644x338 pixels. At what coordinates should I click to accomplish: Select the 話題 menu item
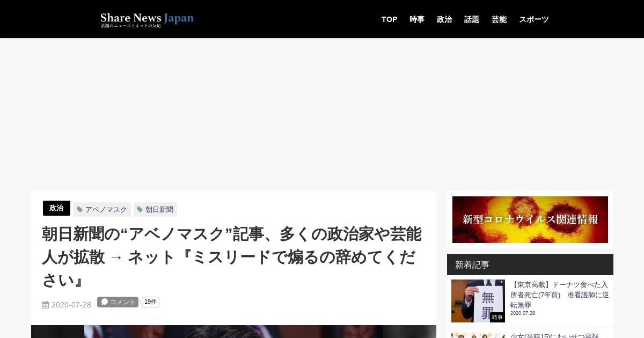click(472, 19)
